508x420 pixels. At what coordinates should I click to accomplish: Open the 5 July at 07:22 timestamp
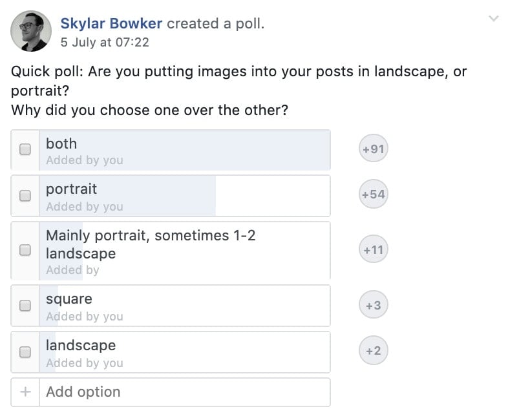pyautogui.click(x=105, y=43)
